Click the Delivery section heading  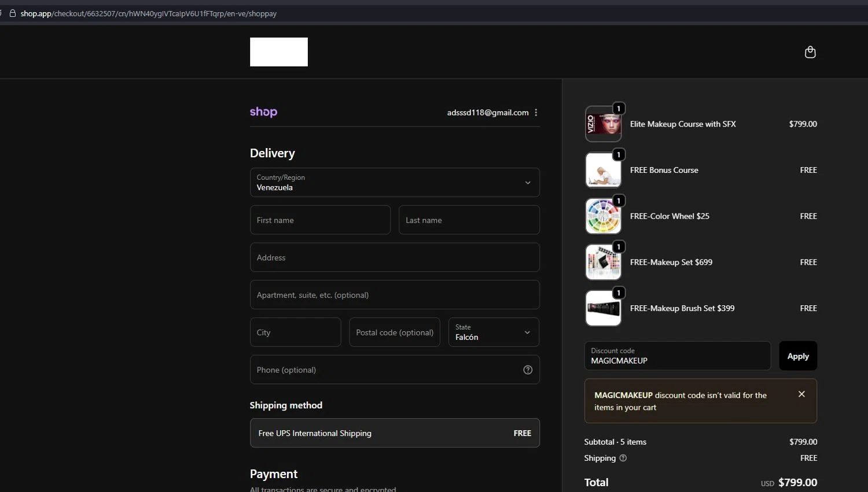coord(273,153)
